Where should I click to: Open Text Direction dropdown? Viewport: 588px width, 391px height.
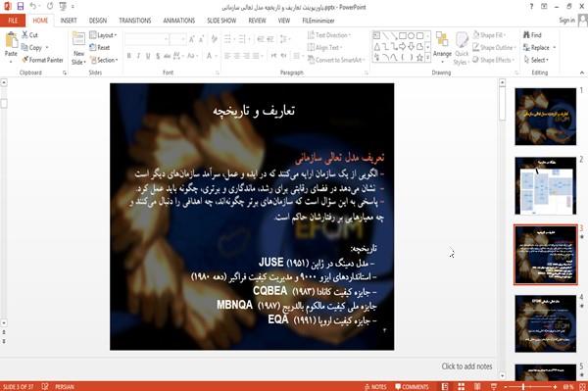tap(329, 35)
